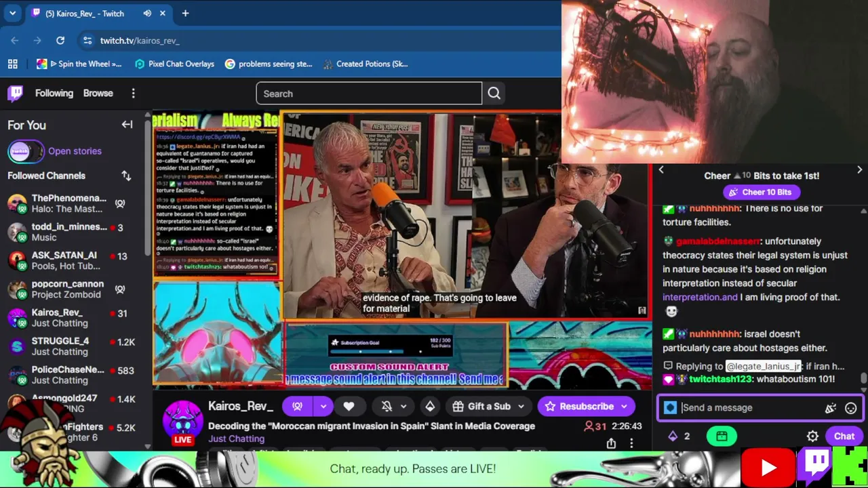Click the YouTube icon in bottom banner

click(x=768, y=468)
